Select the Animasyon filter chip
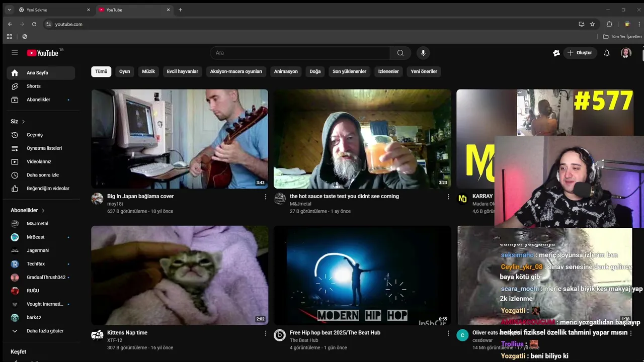The image size is (644, 362). 286,71
